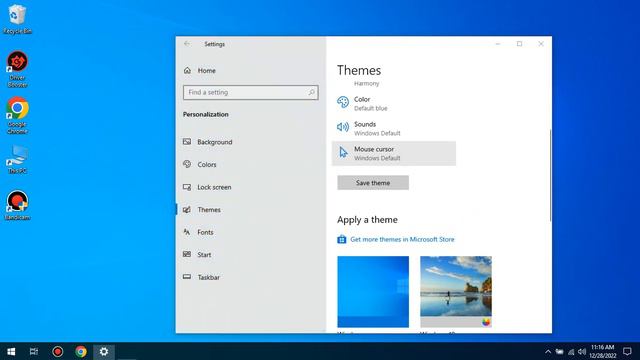
Task: Click the Save theme button
Action: pos(373,183)
